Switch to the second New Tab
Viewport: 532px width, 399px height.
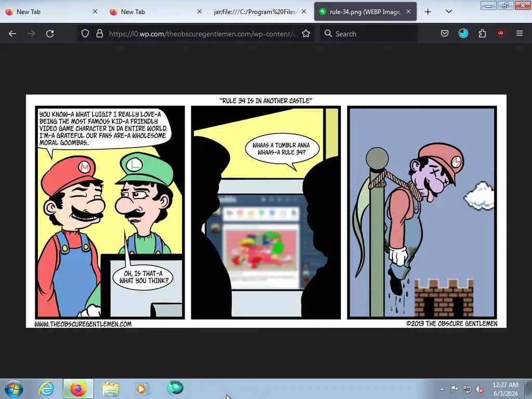156,12
